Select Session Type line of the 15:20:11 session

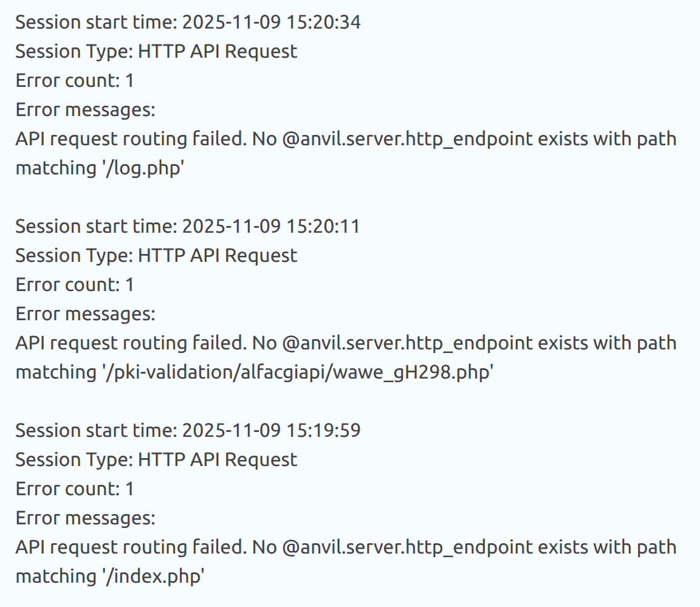(156, 256)
